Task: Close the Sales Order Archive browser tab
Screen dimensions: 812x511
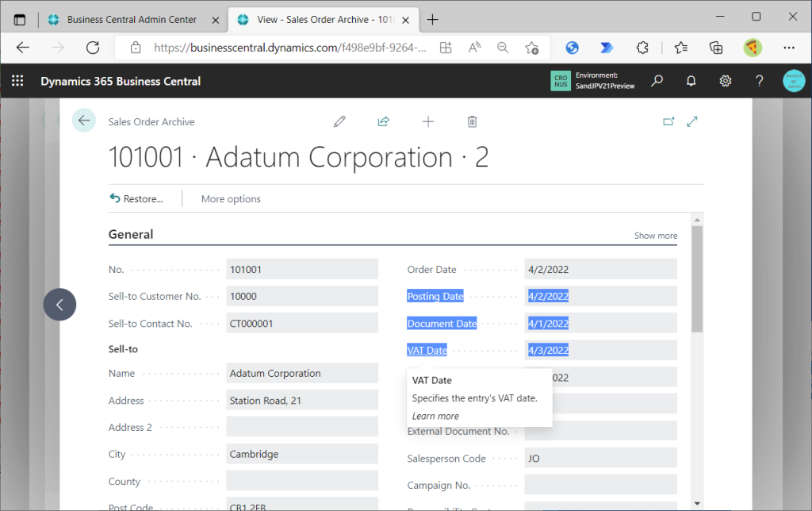Action: (405, 20)
